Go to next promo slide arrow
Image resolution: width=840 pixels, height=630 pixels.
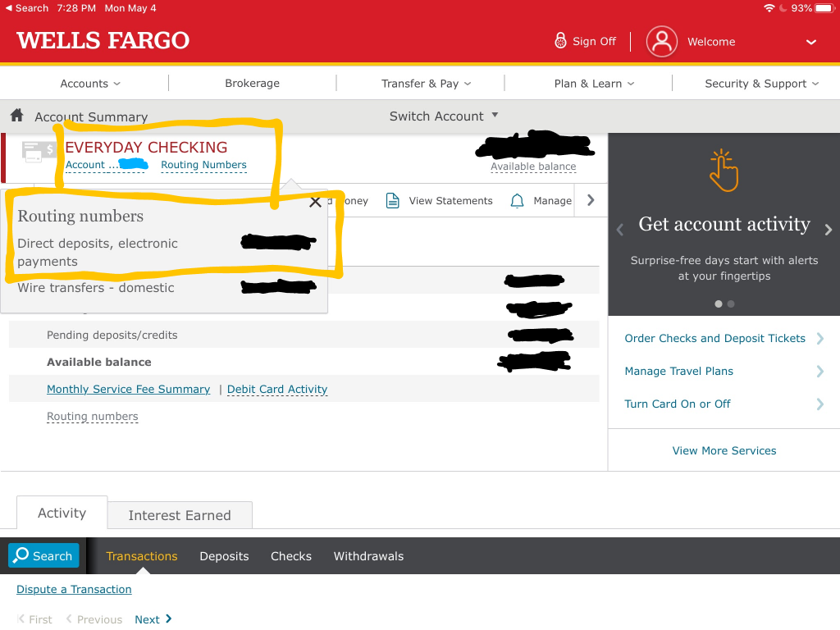pos(829,230)
